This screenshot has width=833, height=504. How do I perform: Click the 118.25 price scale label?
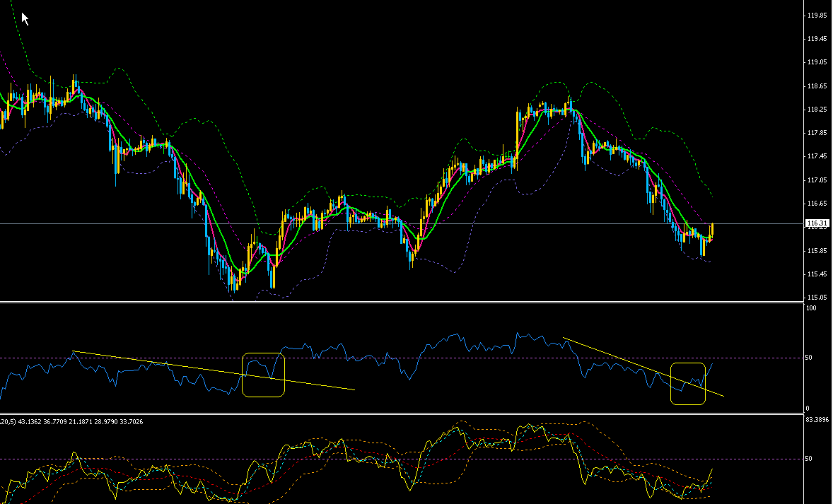click(x=817, y=110)
